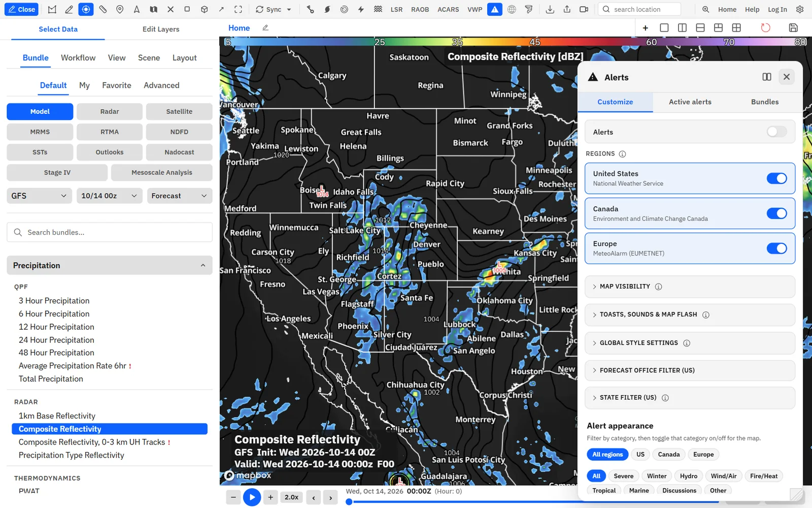Collapse the Precipitation section header

(x=110, y=265)
